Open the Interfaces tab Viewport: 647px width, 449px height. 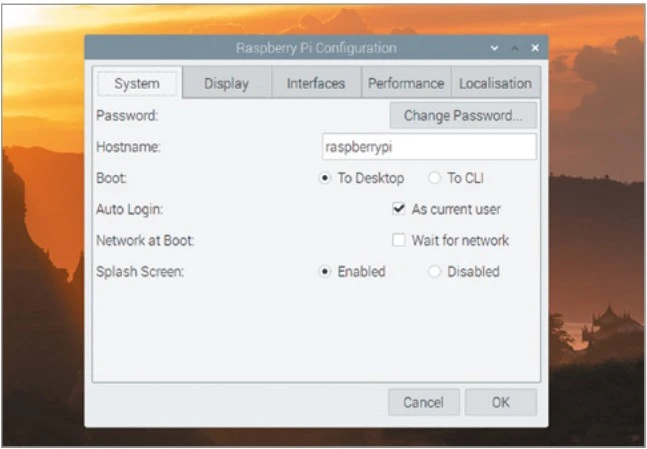pyautogui.click(x=316, y=83)
